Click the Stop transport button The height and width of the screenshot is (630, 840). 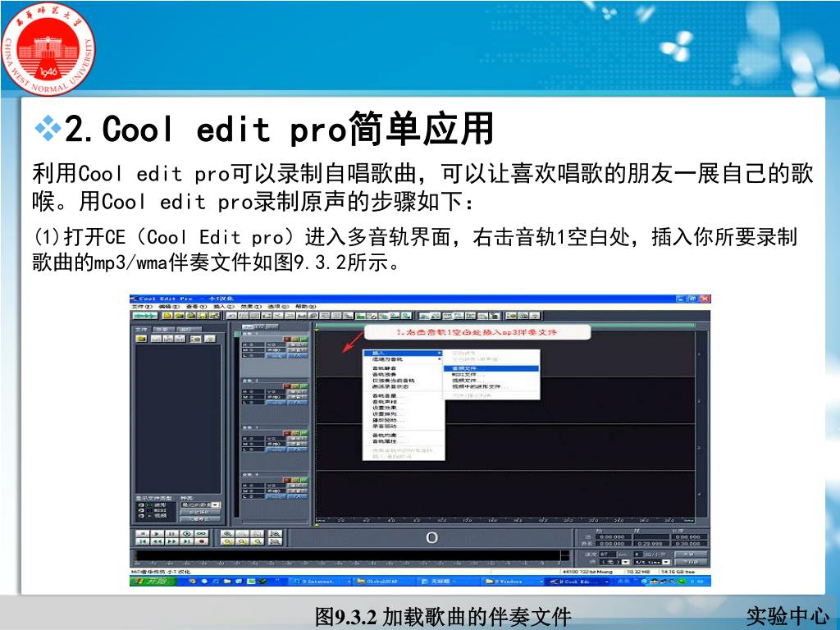pyautogui.click(x=143, y=533)
